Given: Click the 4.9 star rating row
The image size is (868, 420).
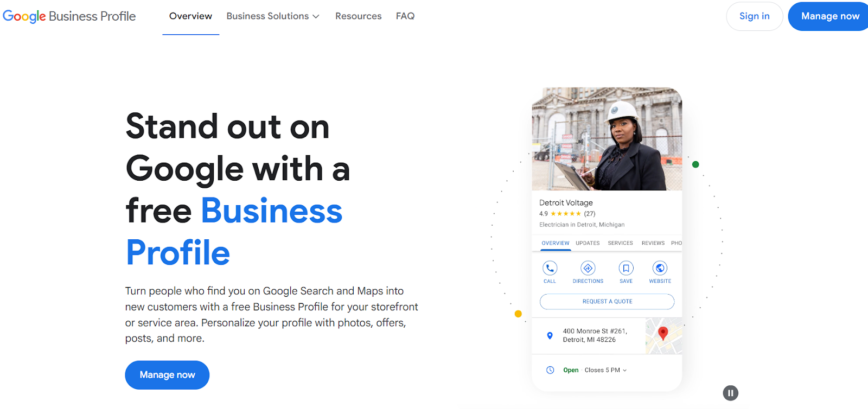Looking at the screenshot, I should coord(567,214).
